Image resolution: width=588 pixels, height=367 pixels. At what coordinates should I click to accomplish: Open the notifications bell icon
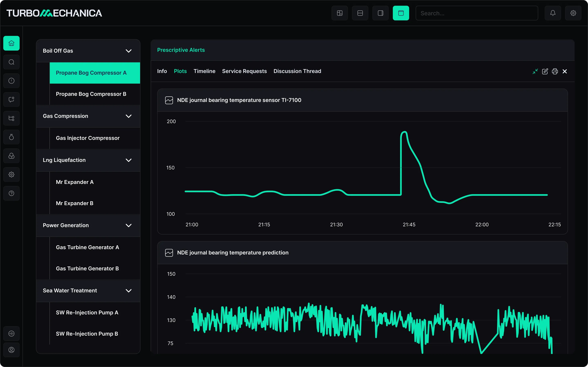click(x=552, y=13)
